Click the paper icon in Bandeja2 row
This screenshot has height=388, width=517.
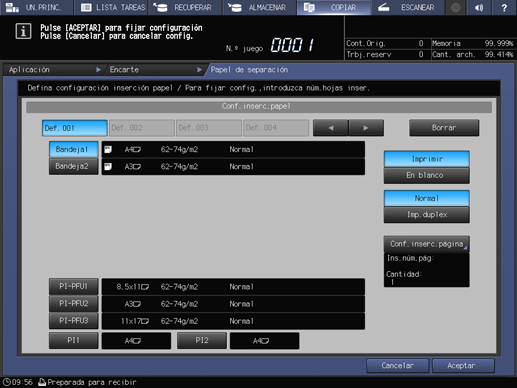[108, 166]
